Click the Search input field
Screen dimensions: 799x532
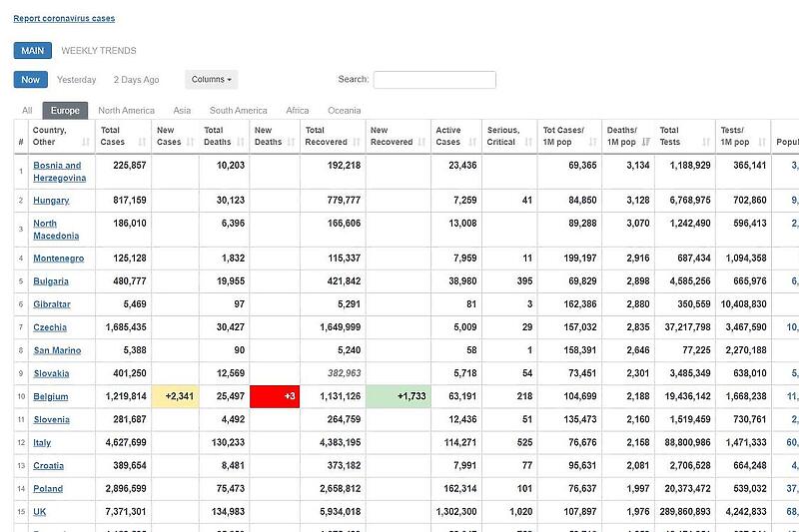click(x=434, y=80)
